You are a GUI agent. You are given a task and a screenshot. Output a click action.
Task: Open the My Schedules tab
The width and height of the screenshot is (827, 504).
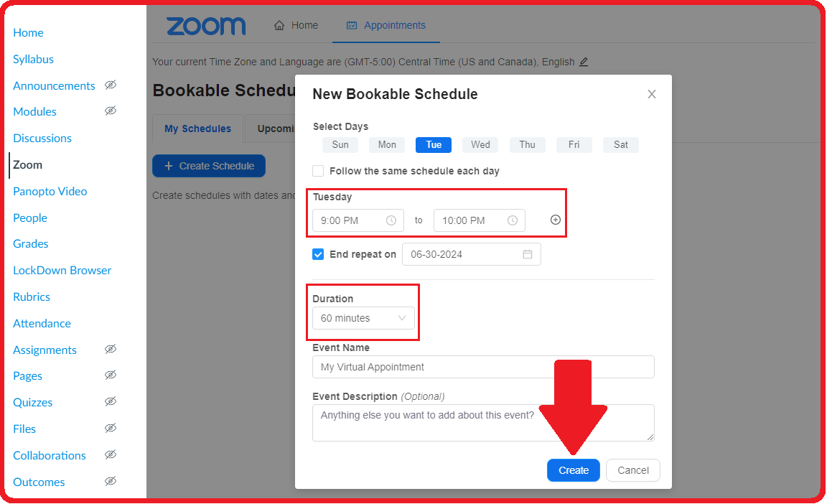click(197, 129)
